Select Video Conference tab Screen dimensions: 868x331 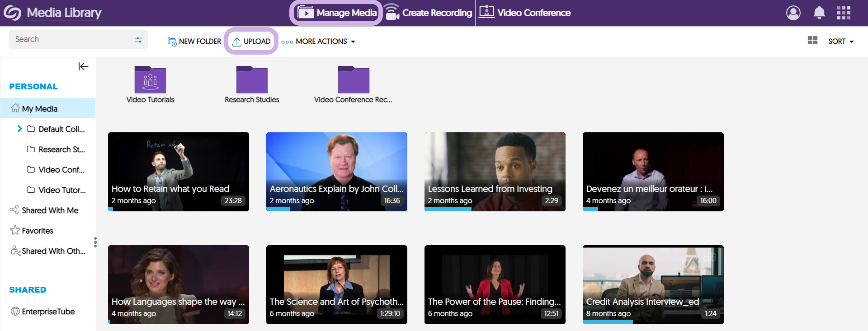pos(525,13)
